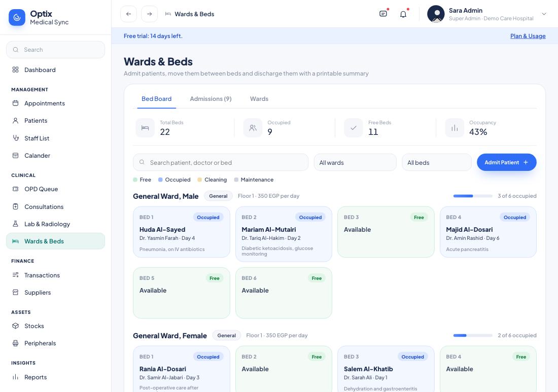Image resolution: width=558 pixels, height=392 pixels.
Task: Open the All beds filter dropdown
Action: pos(437,163)
